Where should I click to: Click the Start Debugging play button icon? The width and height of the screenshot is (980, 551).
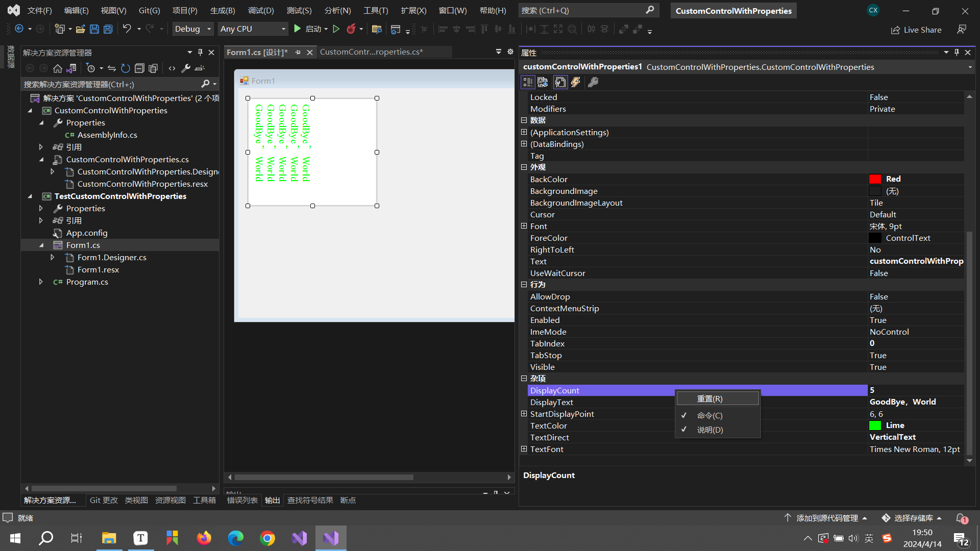[297, 29]
